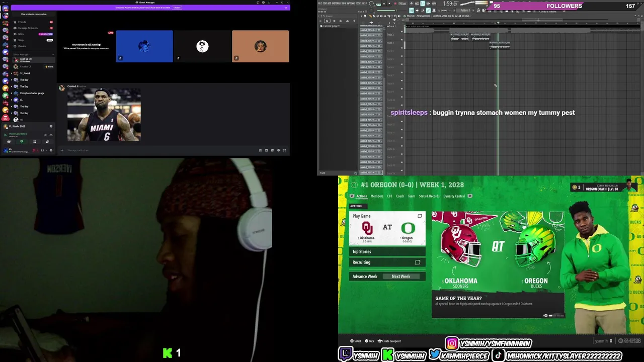Screen dimensions: 644x362
Task: Select the stick-figure avatar participant tile
Action: click(x=202, y=46)
